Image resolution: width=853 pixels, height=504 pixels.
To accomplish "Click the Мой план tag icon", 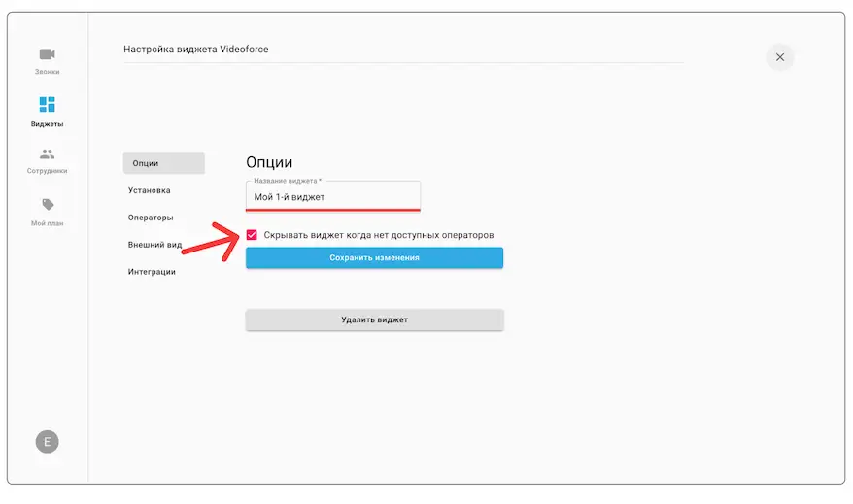I will [48, 205].
